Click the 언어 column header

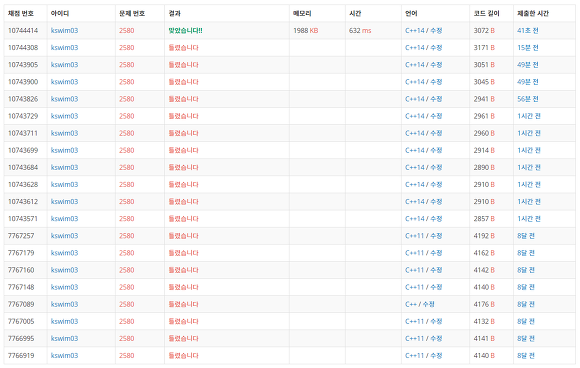click(x=411, y=14)
